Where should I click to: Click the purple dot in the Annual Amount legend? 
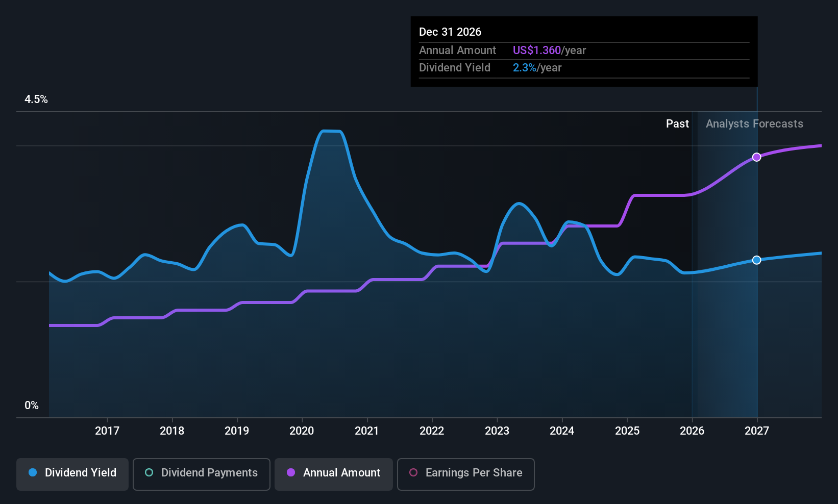(x=291, y=473)
